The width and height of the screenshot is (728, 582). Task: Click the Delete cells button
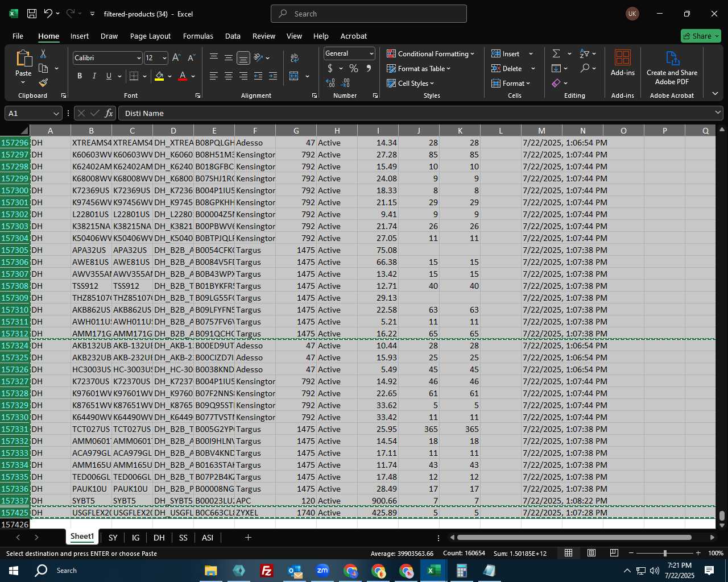pyautogui.click(x=506, y=69)
